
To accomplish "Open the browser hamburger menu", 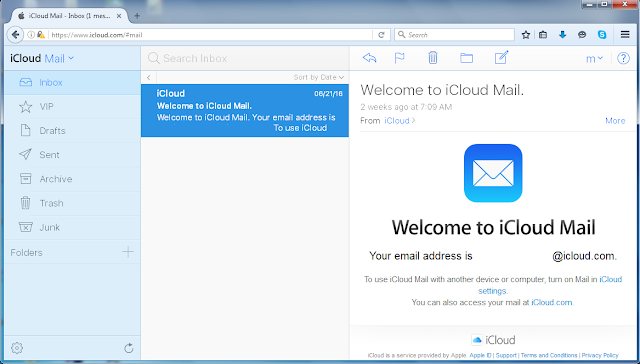I will click(x=625, y=35).
